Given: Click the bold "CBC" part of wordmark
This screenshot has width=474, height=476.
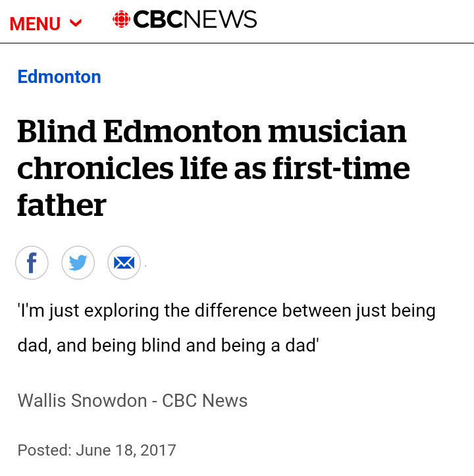Looking at the screenshot, I should [x=157, y=20].
